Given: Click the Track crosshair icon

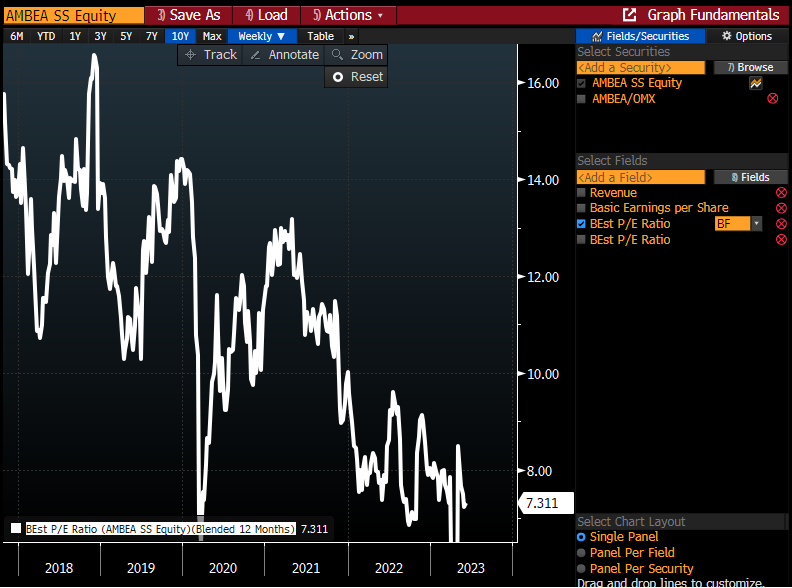Looking at the screenshot, I should pos(190,55).
